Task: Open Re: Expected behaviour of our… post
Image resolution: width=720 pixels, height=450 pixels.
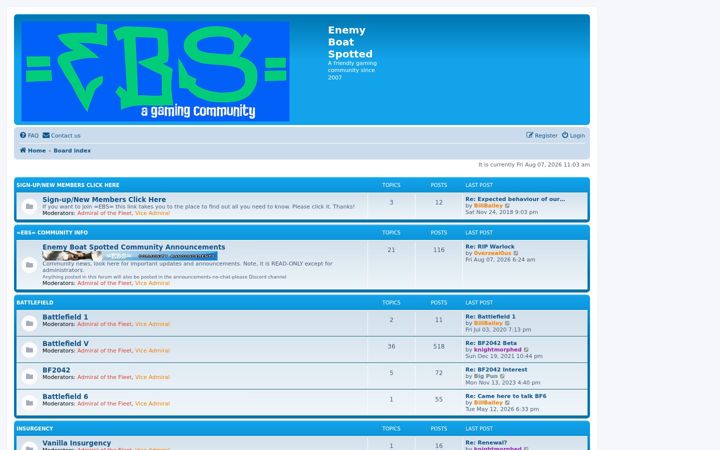Action: [515, 199]
